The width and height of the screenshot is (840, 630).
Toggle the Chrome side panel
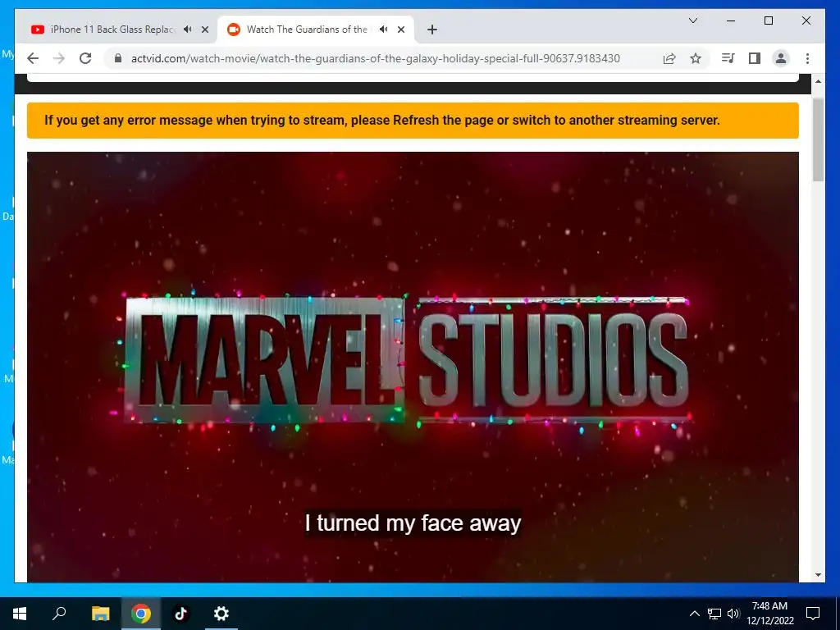[755, 58]
